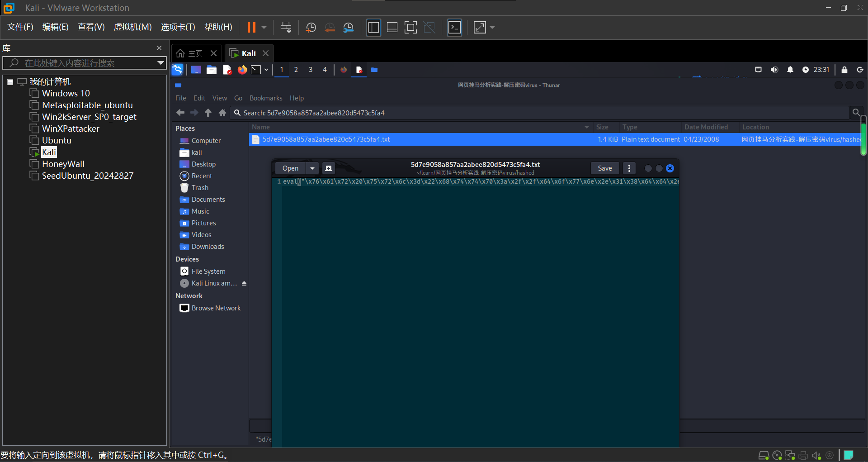Viewport: 868px width, 462px height.
Task: Expand the terminal launcher dropdown arrow
Action: [266, 70]
